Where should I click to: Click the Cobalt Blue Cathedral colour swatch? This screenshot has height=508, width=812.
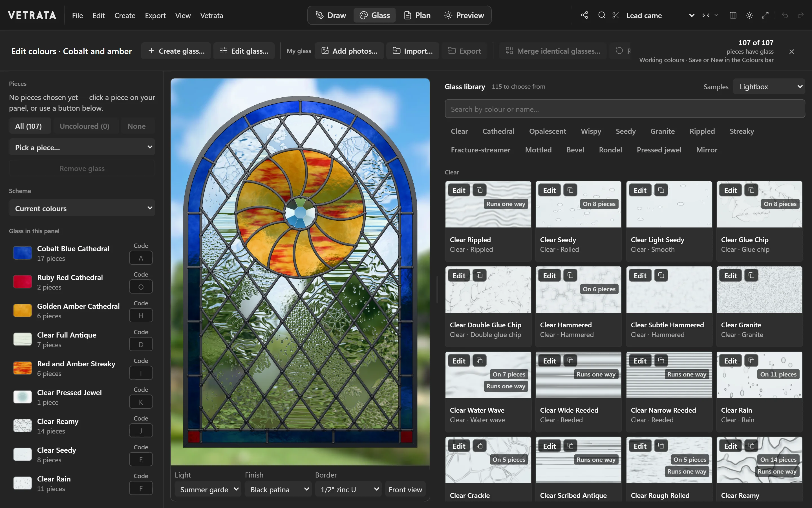click(23, 253)
